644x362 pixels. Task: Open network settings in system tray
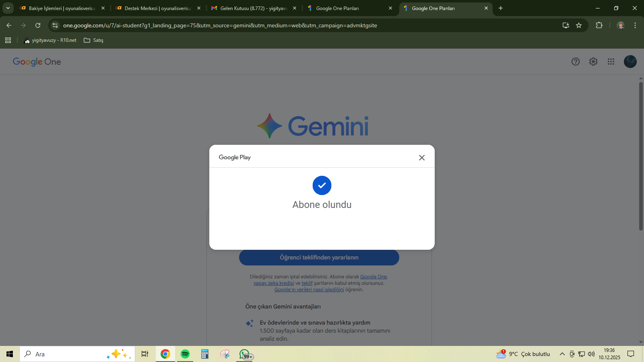click(582, 354)
